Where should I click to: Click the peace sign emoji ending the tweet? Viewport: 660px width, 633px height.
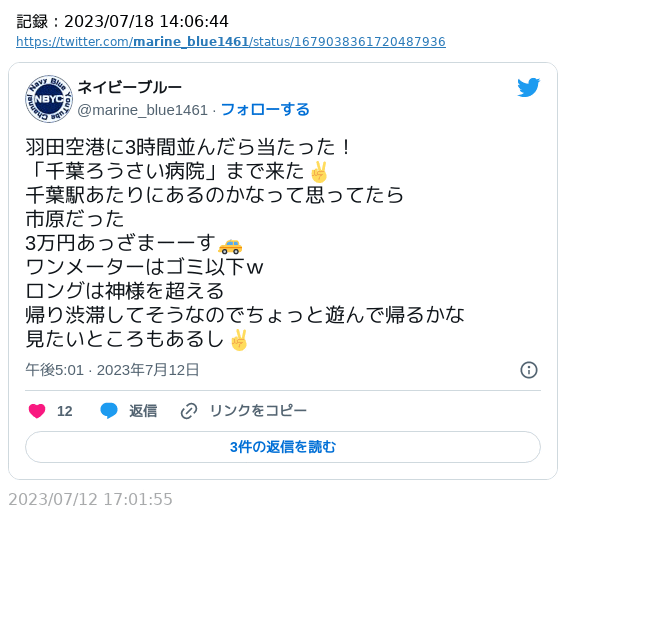point(239,340)
